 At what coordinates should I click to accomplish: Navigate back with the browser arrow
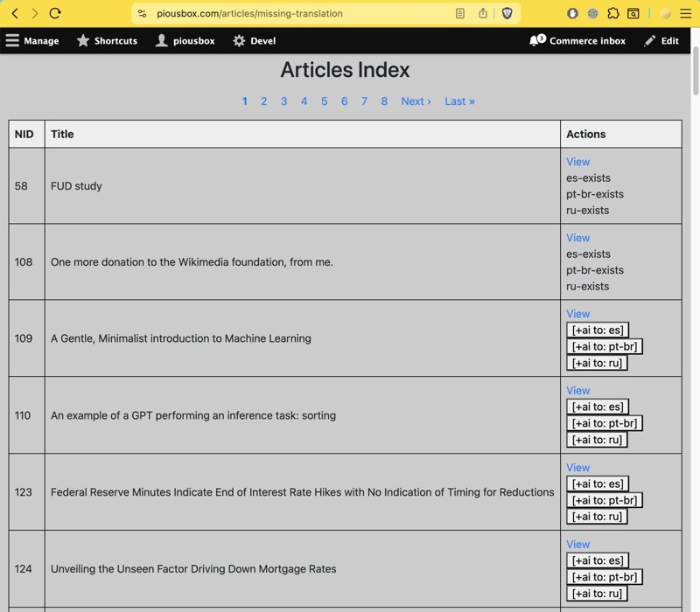pos(14,13)
